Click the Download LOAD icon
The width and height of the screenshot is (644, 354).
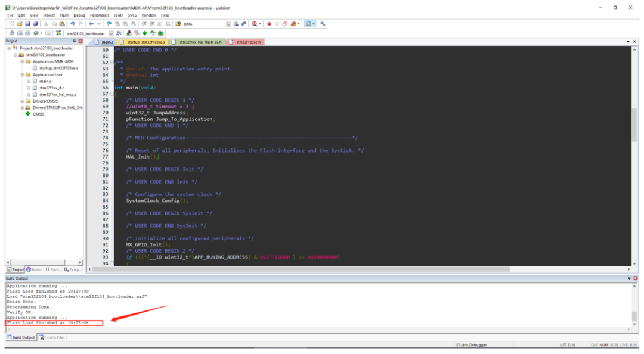[x=58, y=33]
